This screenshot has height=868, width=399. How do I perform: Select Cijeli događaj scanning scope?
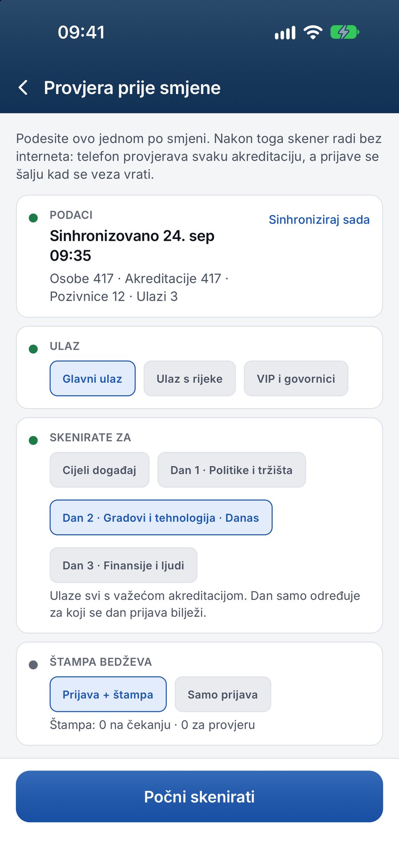click(99, 470)
